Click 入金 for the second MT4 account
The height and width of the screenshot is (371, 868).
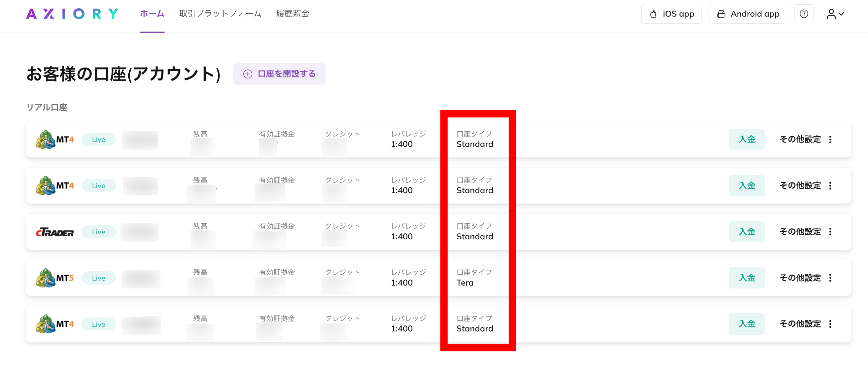746,186
